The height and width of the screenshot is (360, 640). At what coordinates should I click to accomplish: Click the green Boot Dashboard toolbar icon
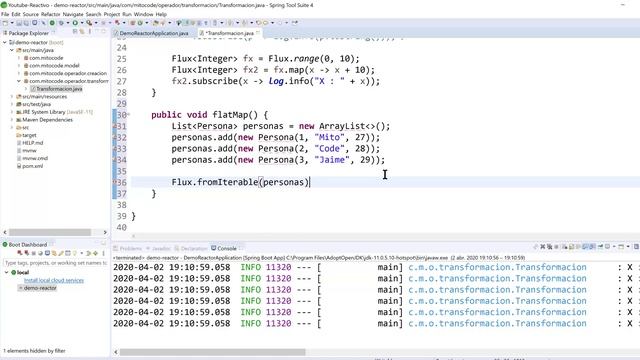pos(52,23)
